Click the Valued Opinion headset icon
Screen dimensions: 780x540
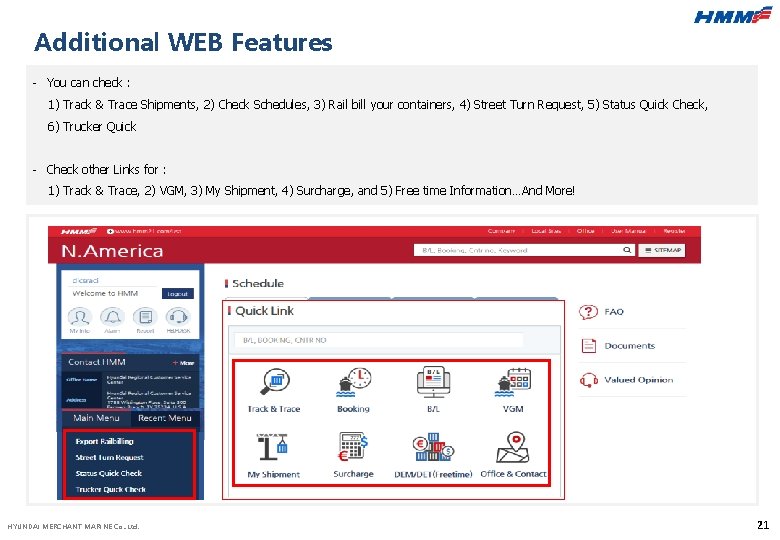pos(588,380)
